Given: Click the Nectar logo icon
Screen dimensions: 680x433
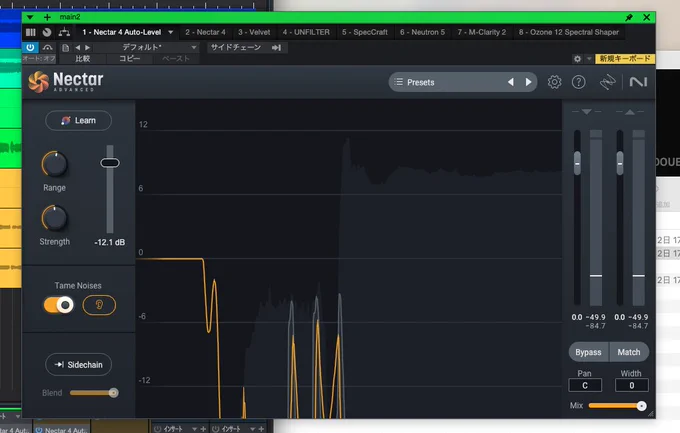Looking at the screenshot, I should [x=38, y=81].
